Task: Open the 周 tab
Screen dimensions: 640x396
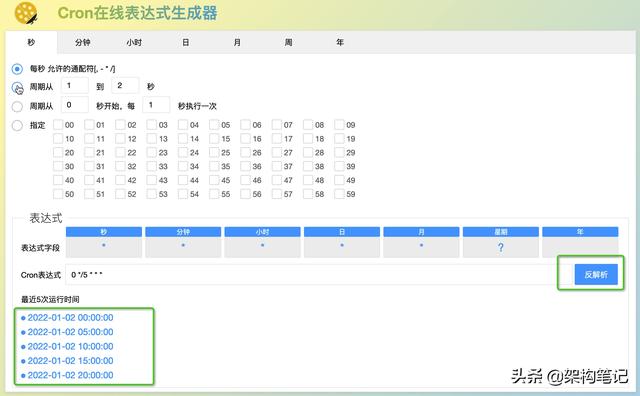Action: click(x=289, y=42)
